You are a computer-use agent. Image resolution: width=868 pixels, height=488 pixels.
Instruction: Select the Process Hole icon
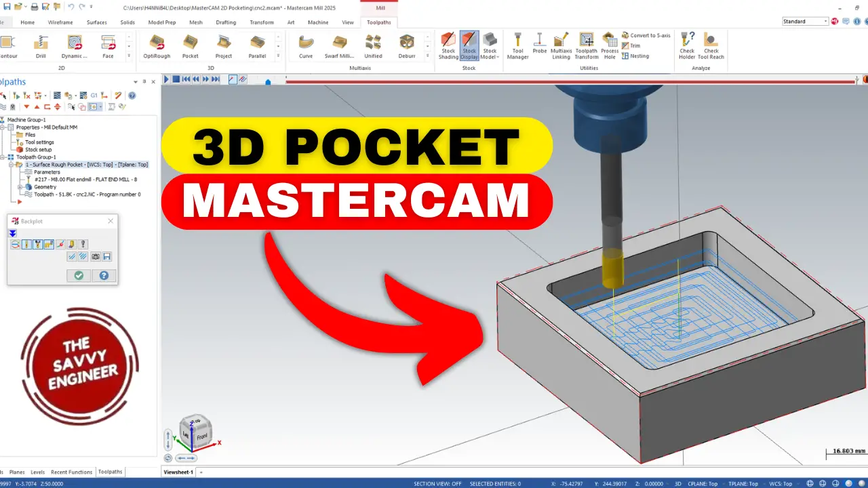click(x=610, y=46)
